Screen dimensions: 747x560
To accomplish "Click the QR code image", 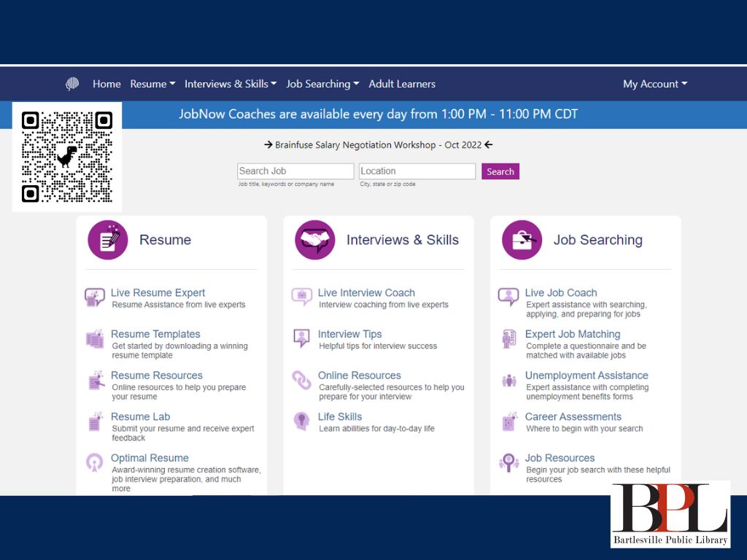I will click(67, 157).
